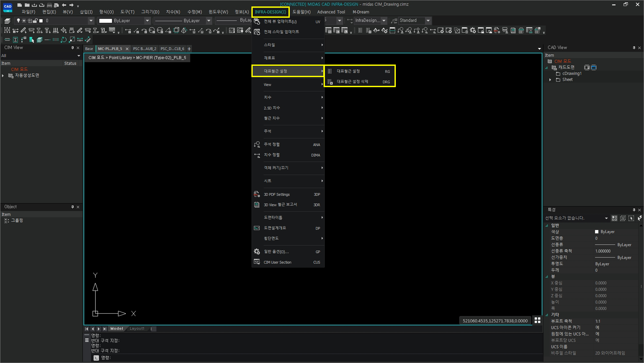
Task: Select the cDrawing1 item in CAD View
Action: tap(572, 74)
